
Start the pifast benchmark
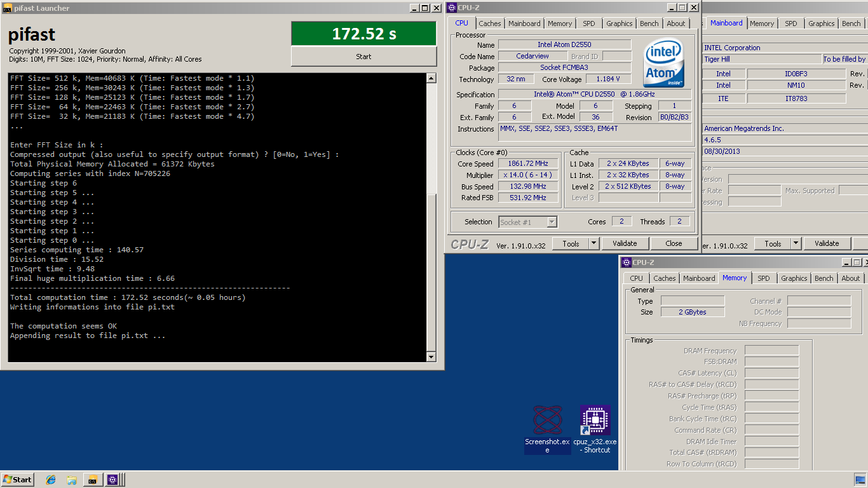[x=363, y=57]
